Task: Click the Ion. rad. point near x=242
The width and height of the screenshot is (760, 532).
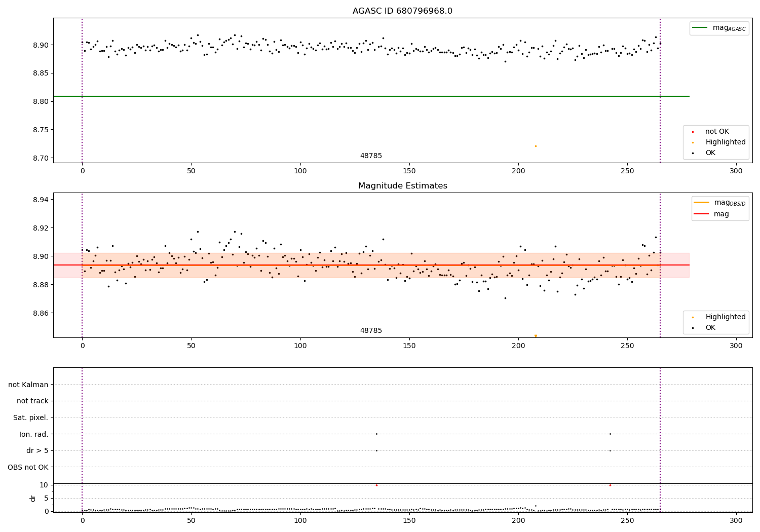Action: [610, 434]
